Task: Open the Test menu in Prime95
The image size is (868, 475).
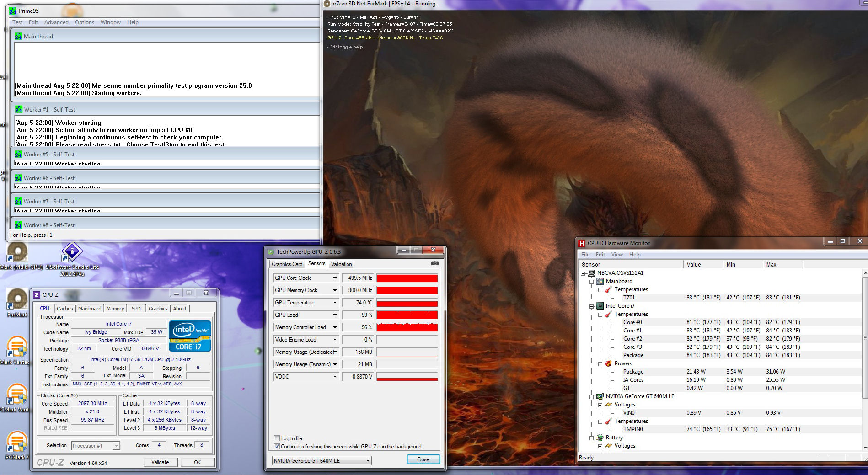Action: (x=17, y=22)
